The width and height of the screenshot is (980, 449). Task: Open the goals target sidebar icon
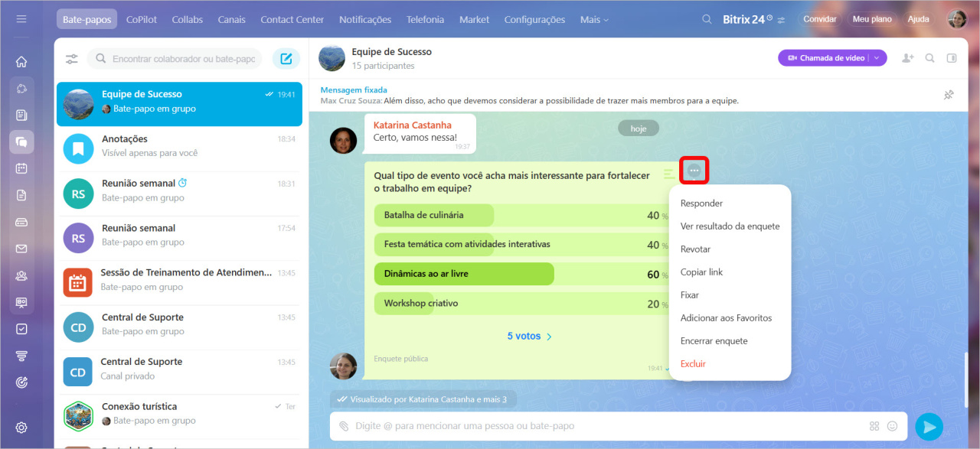tap(21, 382)
